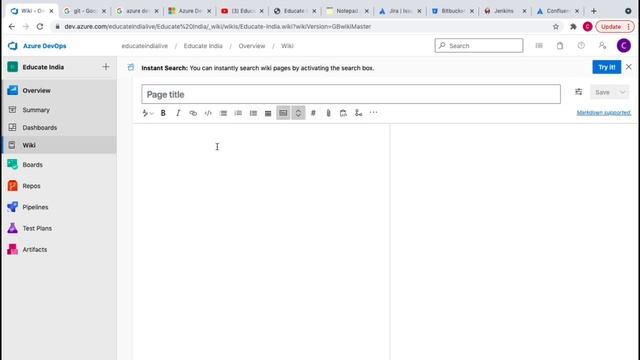Select Wiki in the sidebar
The width and height of the screenshot is (640, 360).
tap(60, 145)
